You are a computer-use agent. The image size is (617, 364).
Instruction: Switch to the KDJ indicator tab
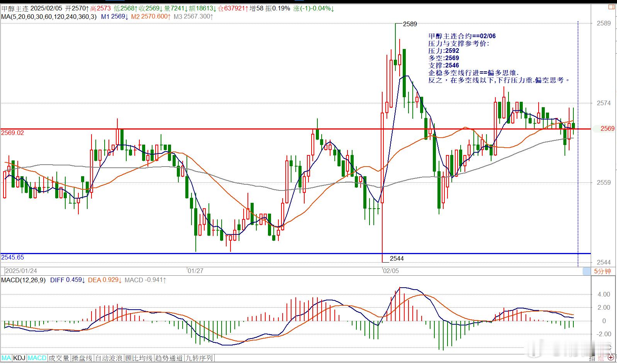coord(19,358)
